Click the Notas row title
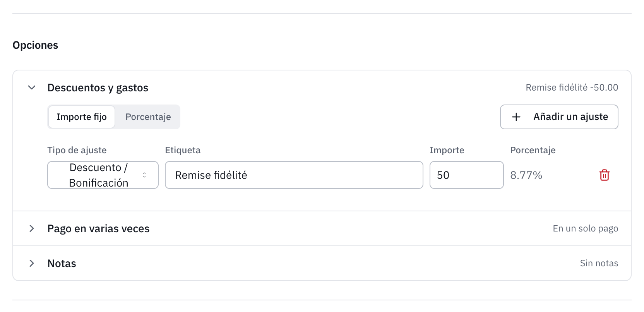The height and width of the screenshot is (312, 644). coord(62,263)
